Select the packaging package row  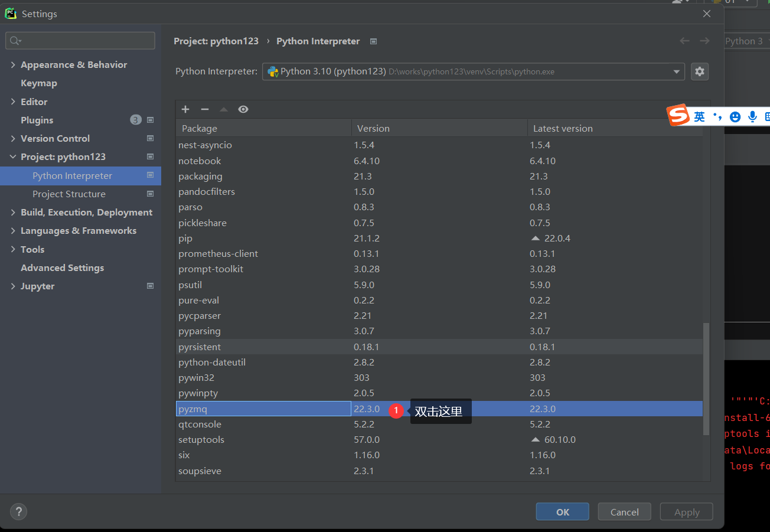439,176
